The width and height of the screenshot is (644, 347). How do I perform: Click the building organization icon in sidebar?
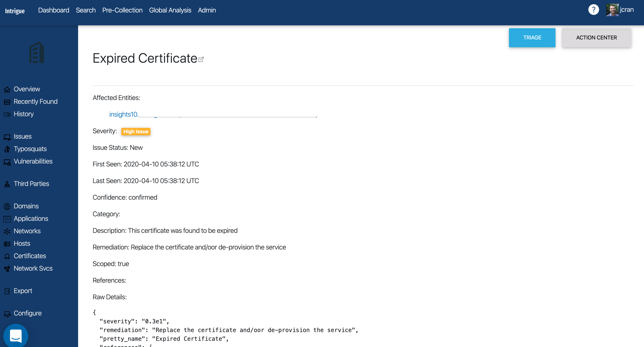[x=37, y=53]
